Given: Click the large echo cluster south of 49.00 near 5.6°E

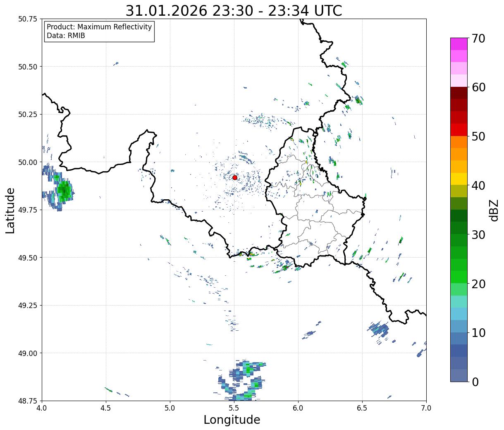Looking at the screenshot, I should pyautogui.click(x=242, y=380).
